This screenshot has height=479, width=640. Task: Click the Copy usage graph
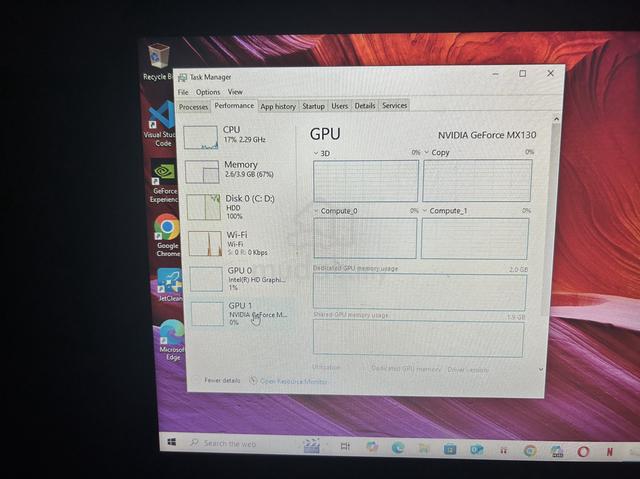[477, 180]
